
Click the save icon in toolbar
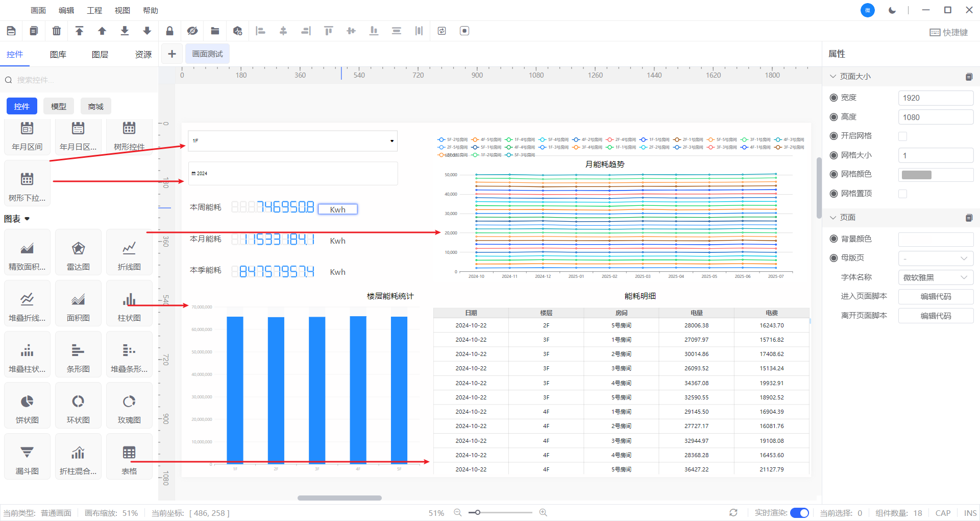[x=11, y=31]
